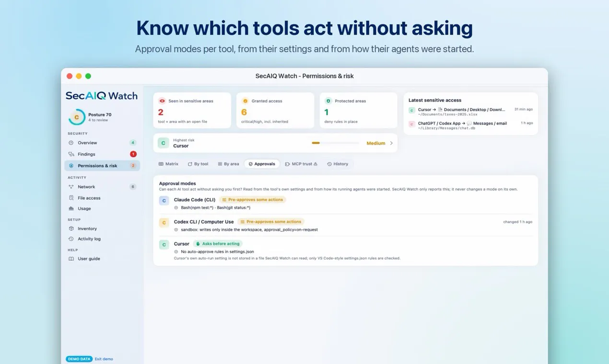Click the "Latest sensitive access" heading

[x=435, y=100]
